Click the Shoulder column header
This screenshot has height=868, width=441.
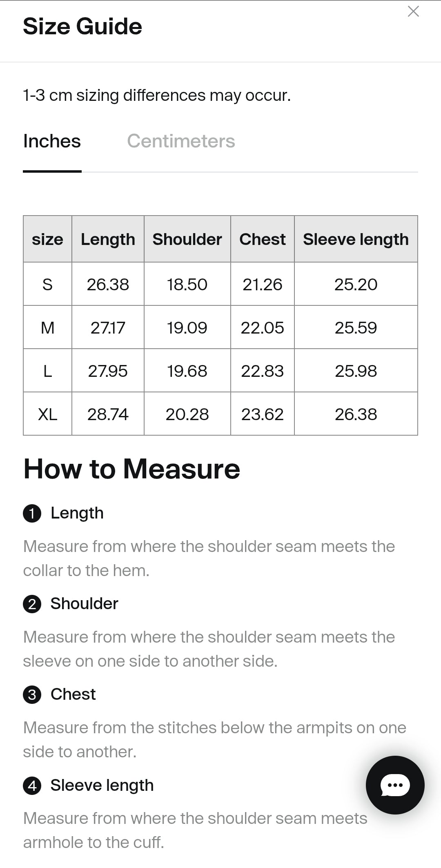pos(187,239)
